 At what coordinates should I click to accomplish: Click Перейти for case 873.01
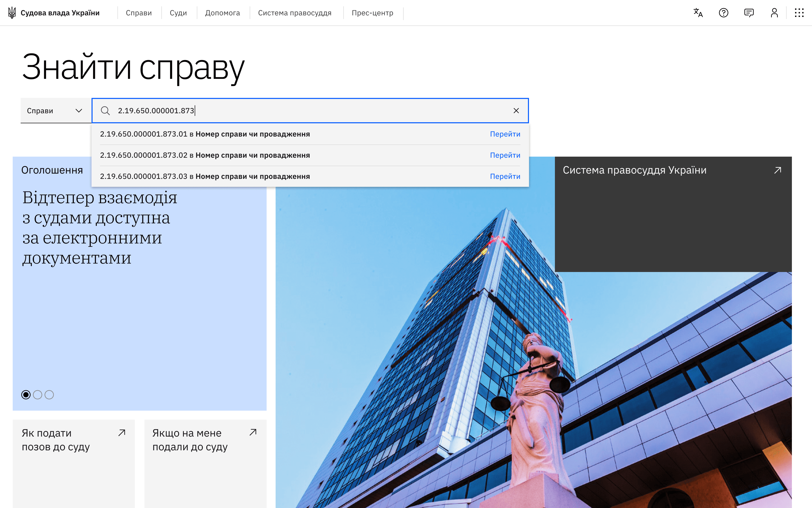505,134
